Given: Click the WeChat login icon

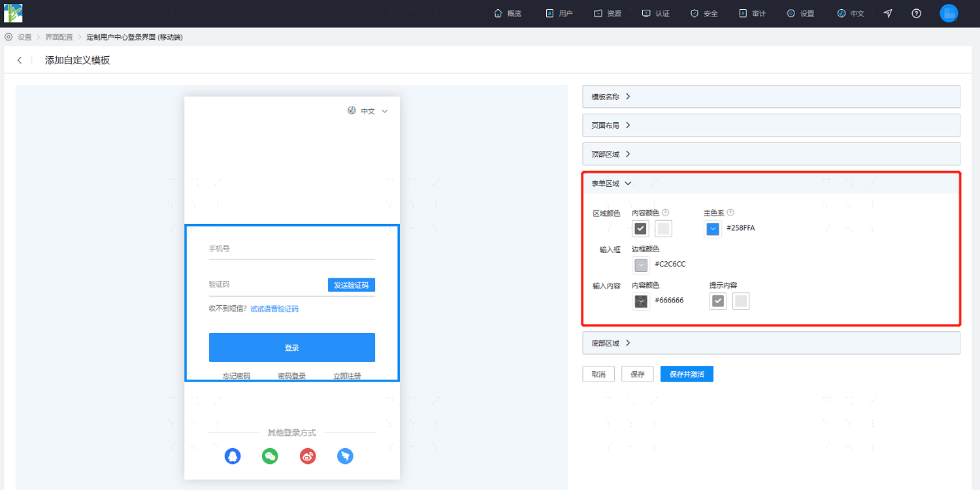Looking at the screenshot, I should tap(270, 456).
